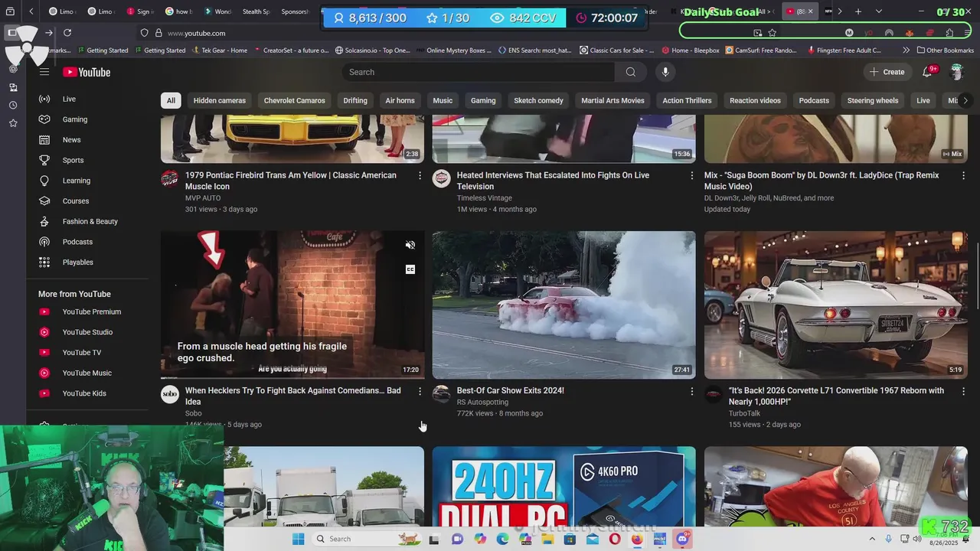Select the Reaction videos chip
The height and width of the screenshot is (551, 980).
(x=755, y=100)
